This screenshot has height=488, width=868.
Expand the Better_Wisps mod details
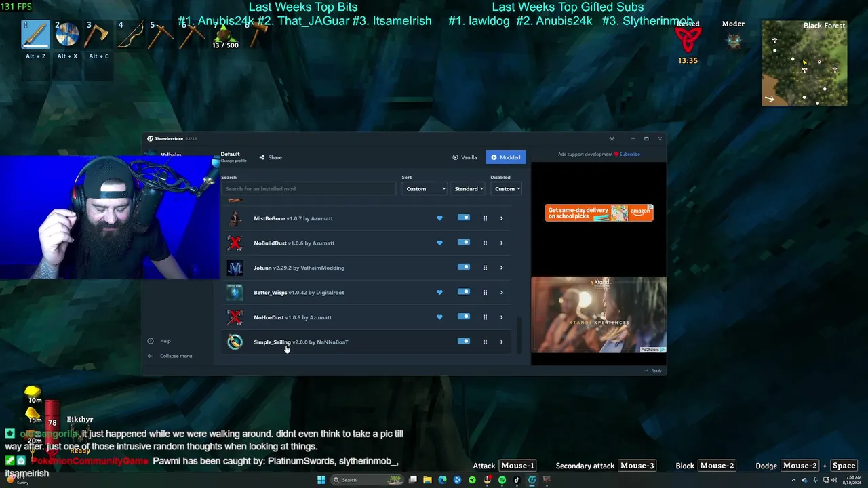point(502,292)
